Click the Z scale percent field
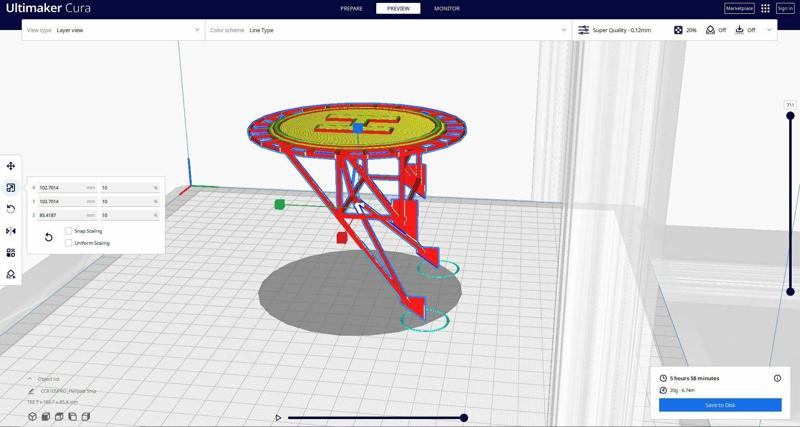 tap(130, 215)
